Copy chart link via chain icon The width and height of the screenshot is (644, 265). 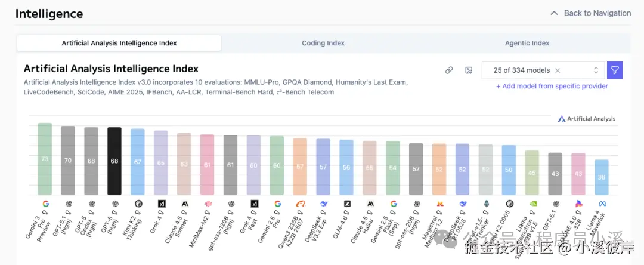pos(449,70)
